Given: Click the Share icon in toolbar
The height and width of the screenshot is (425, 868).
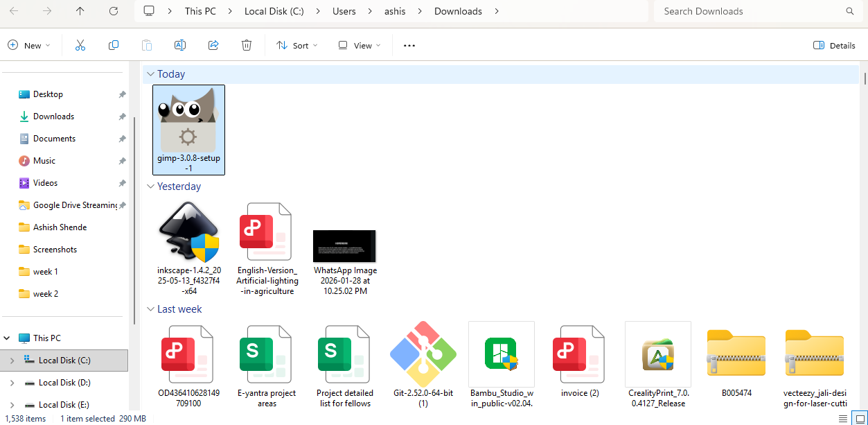Looking at the screenshot, I should pos(213,45).
